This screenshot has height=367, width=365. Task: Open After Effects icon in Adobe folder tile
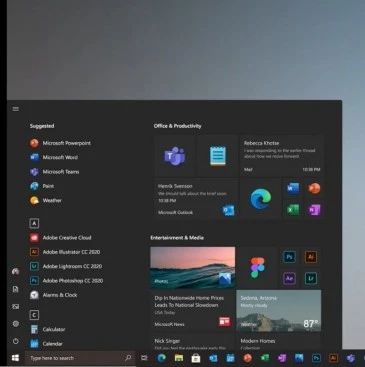[x=289, y=278]
